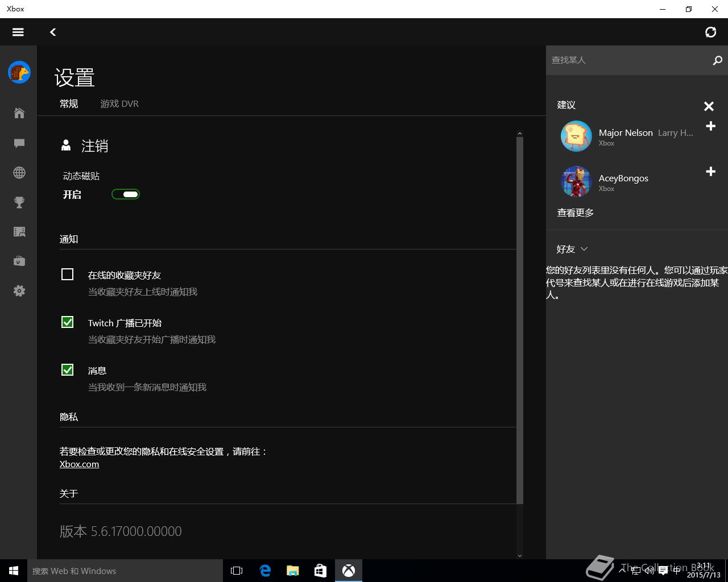Open the Xbox.com link
Screen dimensions: 728x582
pyautogui.click(x=80, y=464)
